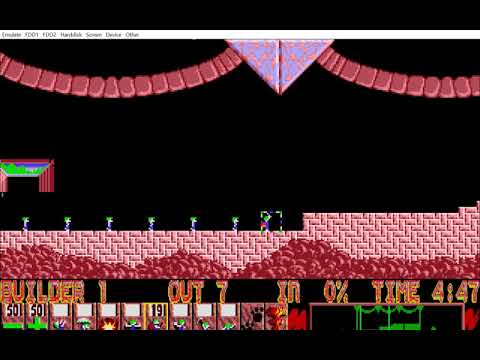
Task: Select the Climber skill
Action: 61,316
